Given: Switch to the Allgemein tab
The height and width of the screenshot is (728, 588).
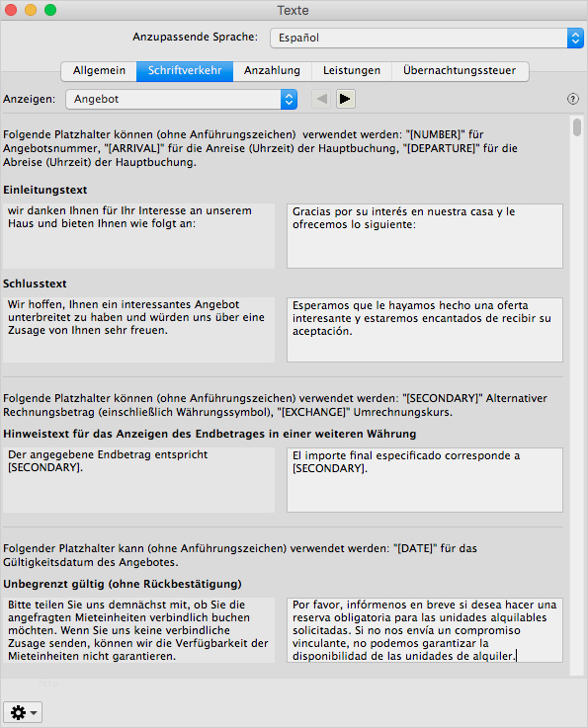Looking at the screenshot, I should tap(99, 70).
